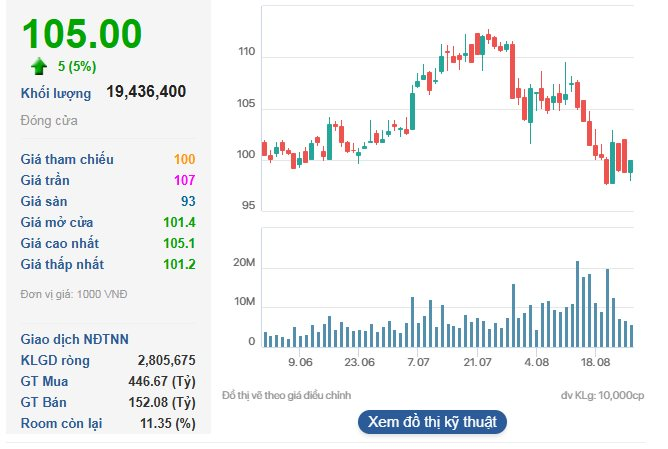Click the green up arrow icon
Screen dimensions: 668x449
[x=39, y=66]
